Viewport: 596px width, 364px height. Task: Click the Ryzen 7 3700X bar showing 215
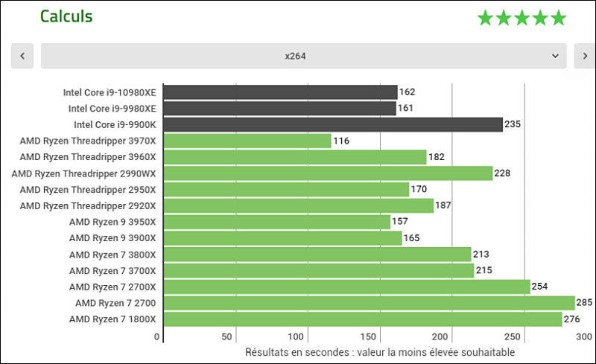point(319,271)
